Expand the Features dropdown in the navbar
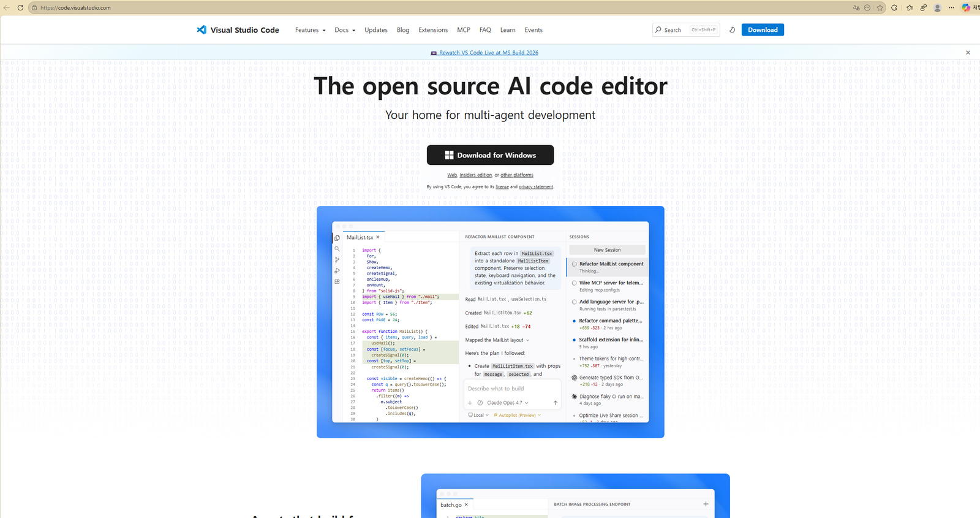 tap(310, 30)
